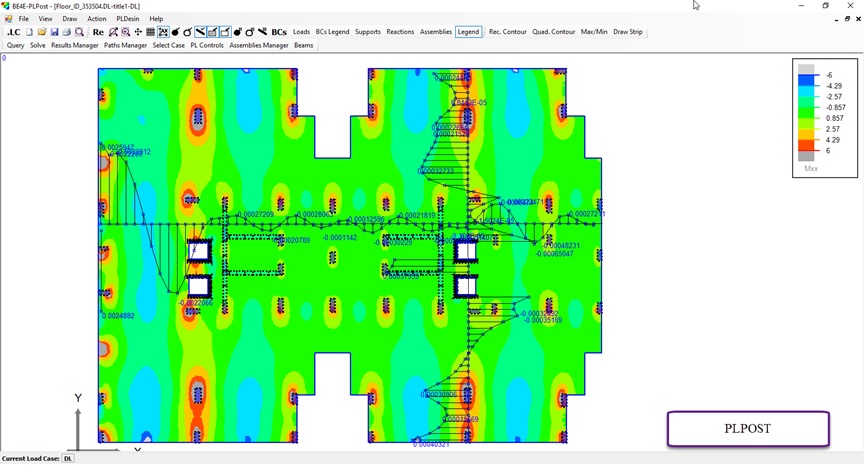This screenshot has height=465, width=864.
Task: Click the red 6 swatch in legend
Action: click(806, 150)
